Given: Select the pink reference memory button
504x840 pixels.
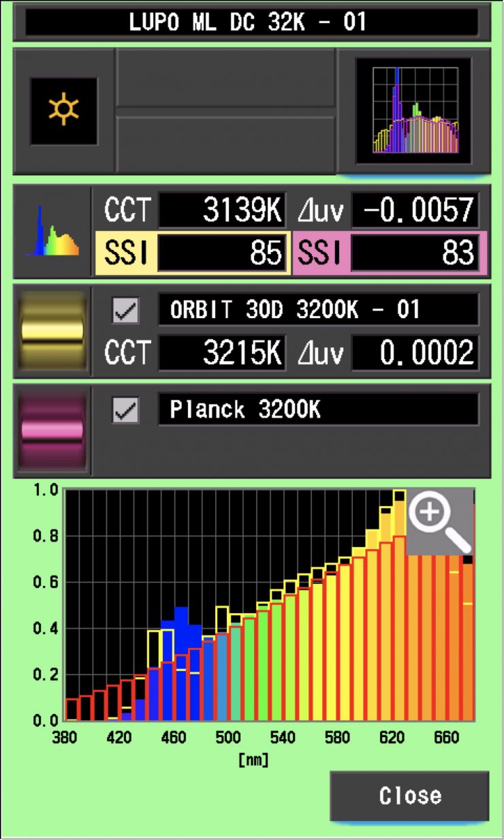Looking at the screenshot, I should (x=52, y=430).
